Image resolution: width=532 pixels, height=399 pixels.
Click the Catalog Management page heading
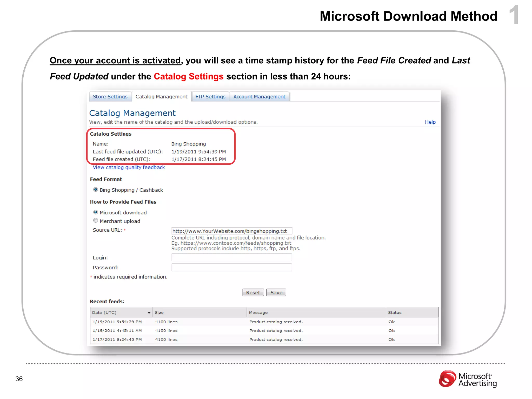132,113
